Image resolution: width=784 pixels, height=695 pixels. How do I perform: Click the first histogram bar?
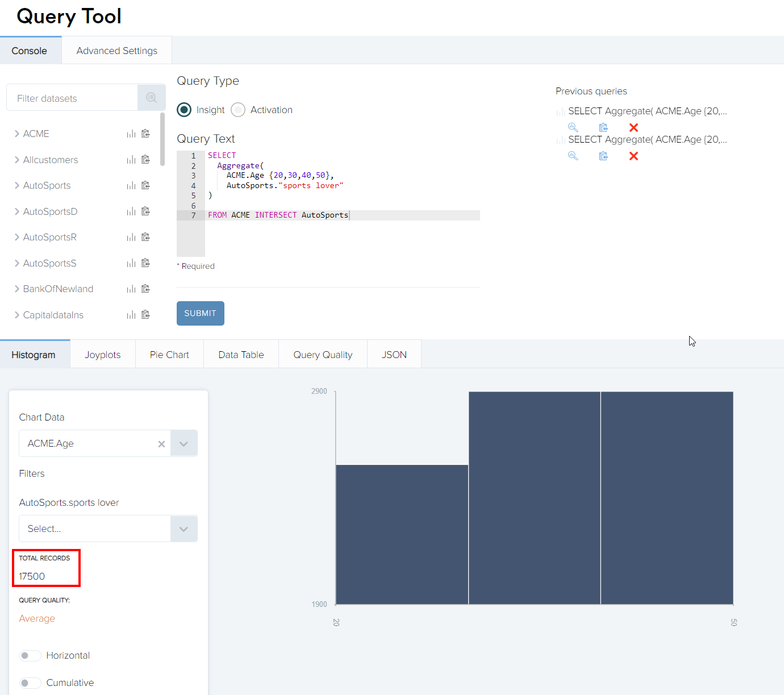(402, 535)
